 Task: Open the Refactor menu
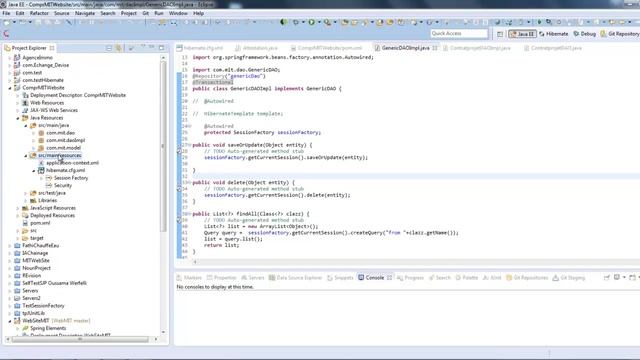(39, 13)
